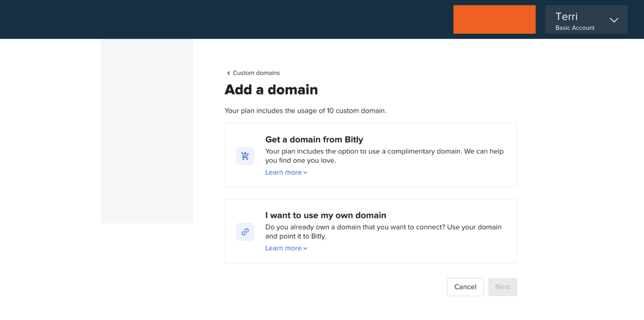This screenshot has height=320, width=644.
Task: Click the small chevron after the second Learn more
Action: (306, 248)
